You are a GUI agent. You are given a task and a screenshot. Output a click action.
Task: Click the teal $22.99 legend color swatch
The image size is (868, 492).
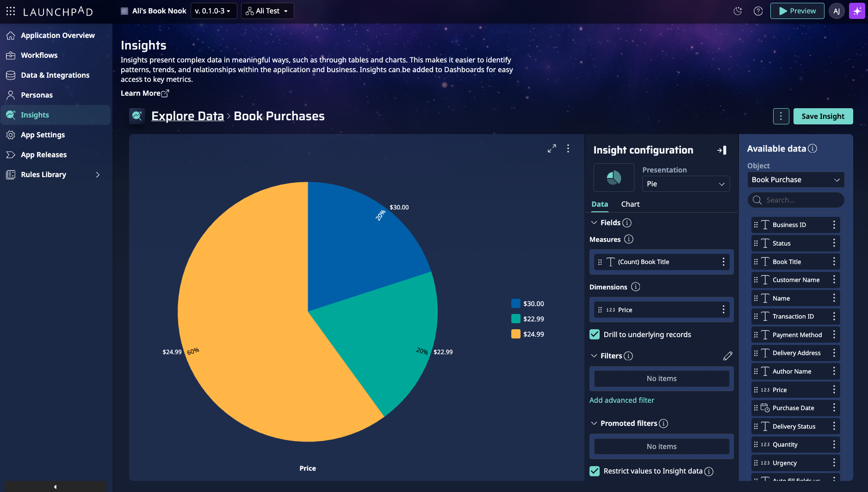[515, 319]
